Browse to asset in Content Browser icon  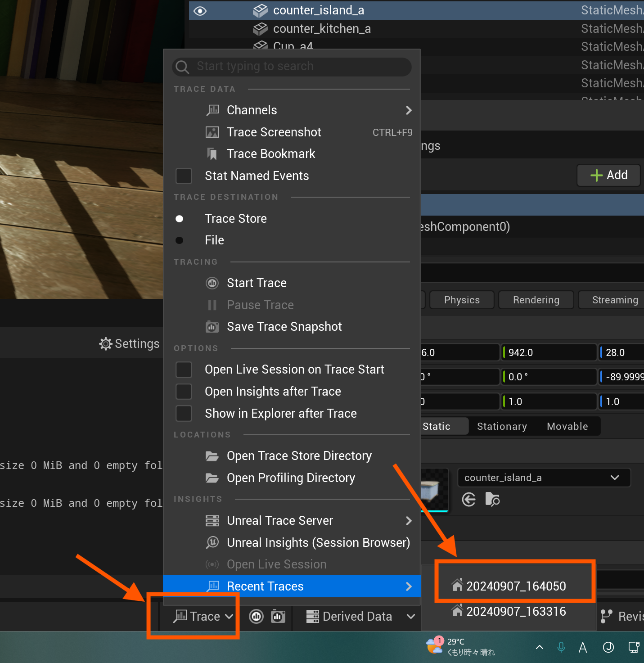click(x=492, y=500)
